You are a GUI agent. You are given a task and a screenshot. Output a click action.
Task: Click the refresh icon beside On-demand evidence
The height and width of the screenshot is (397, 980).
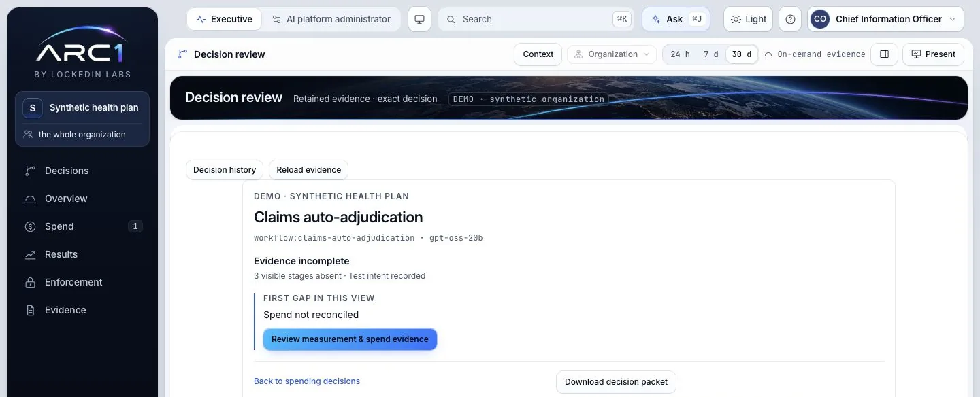pyautogui.click(x=768, y=54)
